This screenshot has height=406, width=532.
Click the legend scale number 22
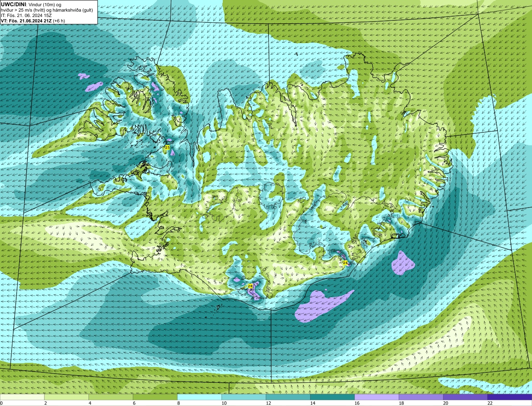click(490, 403)
